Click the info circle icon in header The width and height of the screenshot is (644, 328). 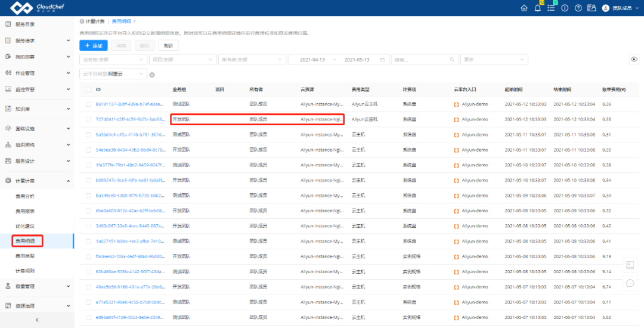click(x=565, y=8)
